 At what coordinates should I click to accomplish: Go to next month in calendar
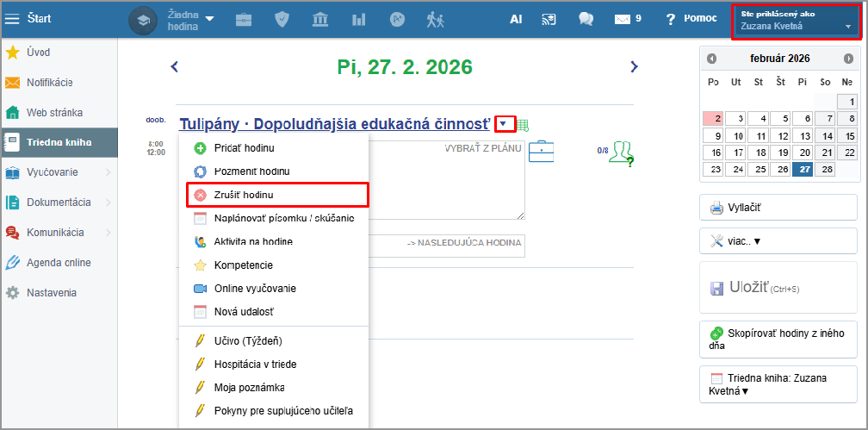[848, 59]
